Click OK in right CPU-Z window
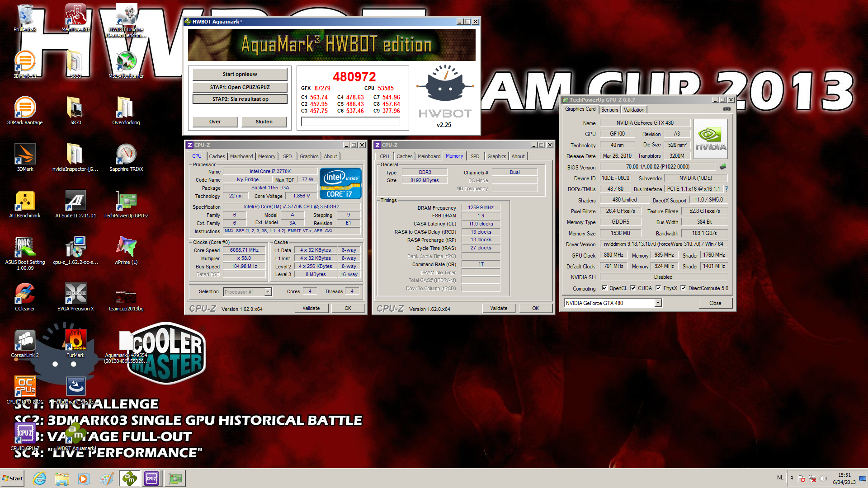This screenshot has width=868, height=488. (535, 308)
